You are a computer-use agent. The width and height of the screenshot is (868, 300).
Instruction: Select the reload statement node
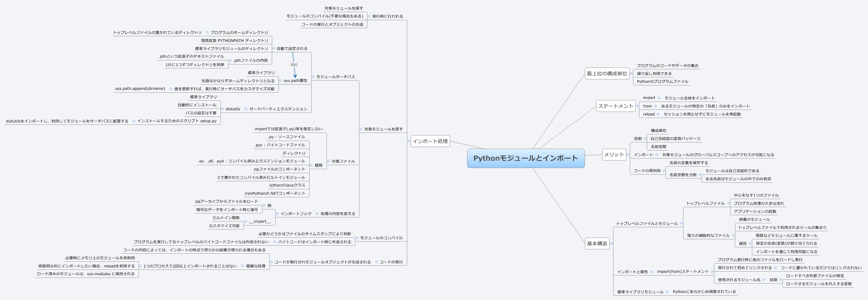[649, 114]
